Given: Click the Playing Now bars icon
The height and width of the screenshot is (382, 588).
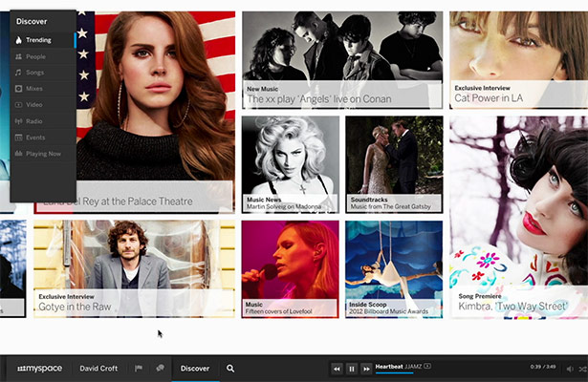Looking at the screenshot, I should point(18,154).
